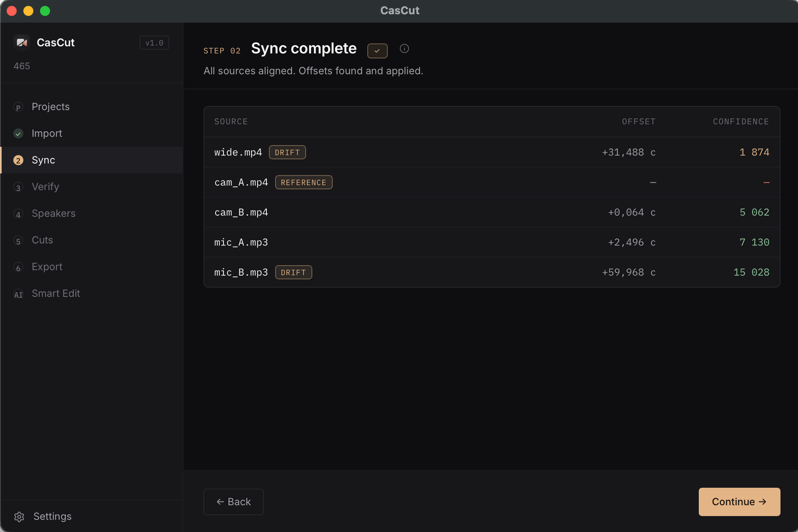Viewport: 798px width, 532px height.
Task: Select the mic_A.mp3 source name
Action: point(241,242)
